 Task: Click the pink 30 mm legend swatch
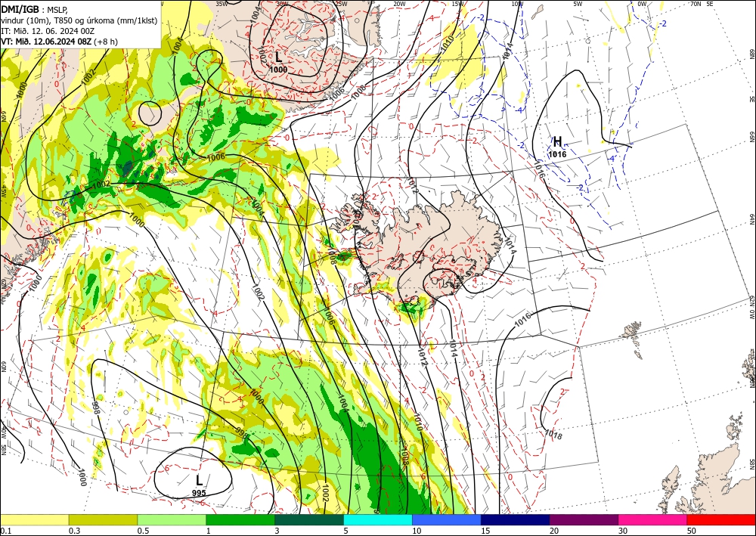(653, 519)
